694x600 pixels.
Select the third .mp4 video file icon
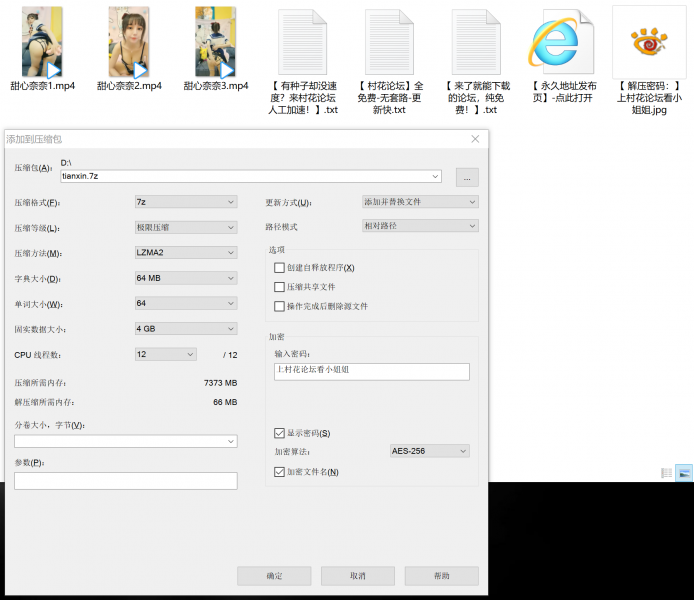215,42
